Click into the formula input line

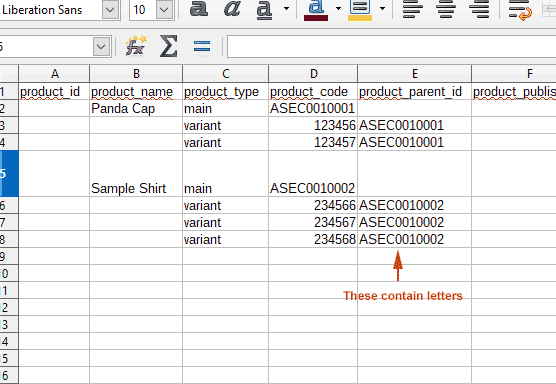[x=391, y=46]
